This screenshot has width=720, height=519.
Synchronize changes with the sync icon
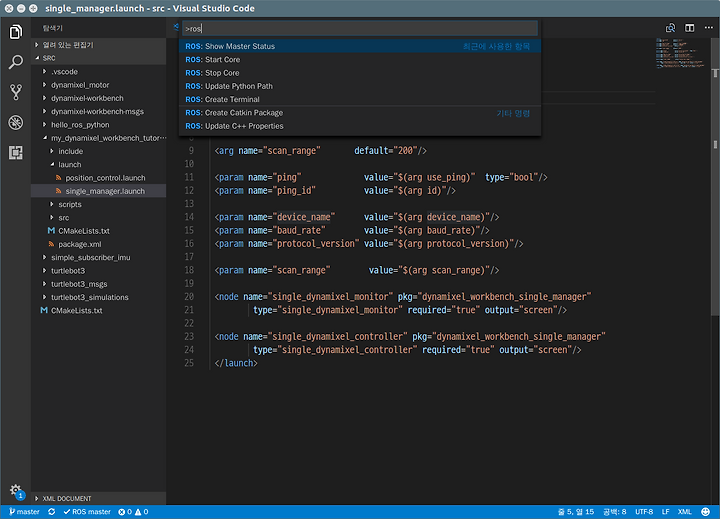pos(51,512)
